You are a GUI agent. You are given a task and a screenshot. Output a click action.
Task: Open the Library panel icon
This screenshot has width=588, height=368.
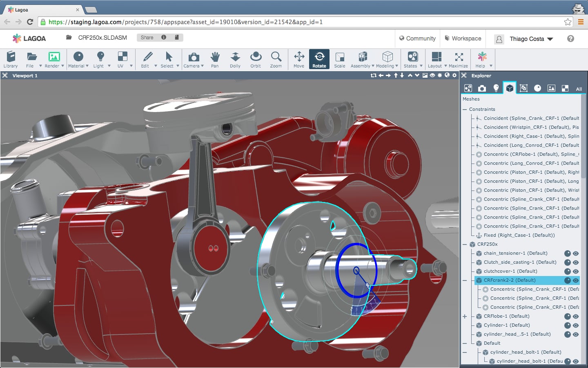(11, 60)
